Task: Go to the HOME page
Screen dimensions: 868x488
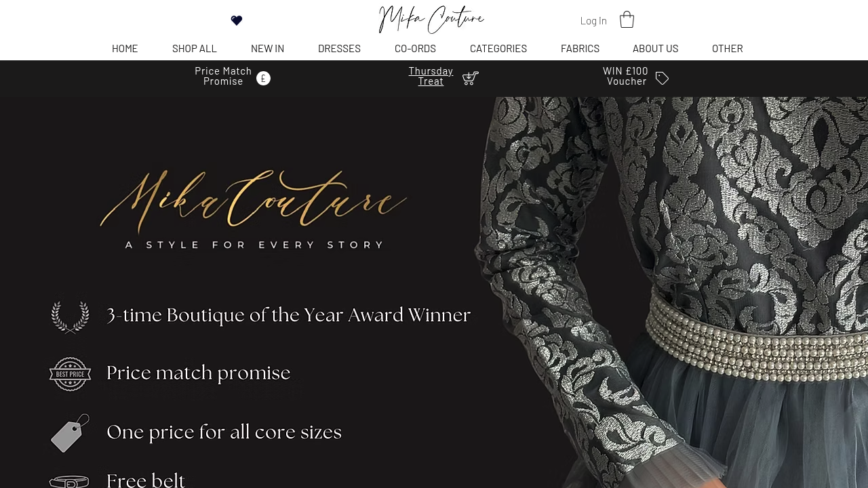Action: (125, 48)
